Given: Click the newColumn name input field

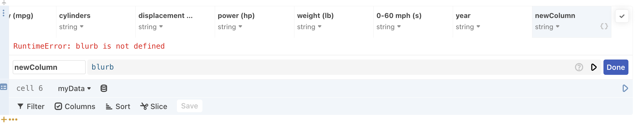Looking at the screenshot, I should coord(49,67).
